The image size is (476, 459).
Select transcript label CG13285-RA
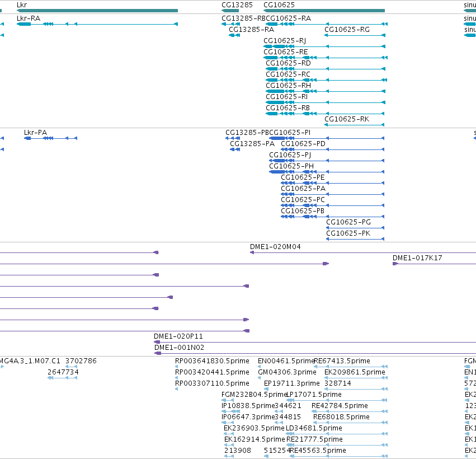tap(251, 30)
